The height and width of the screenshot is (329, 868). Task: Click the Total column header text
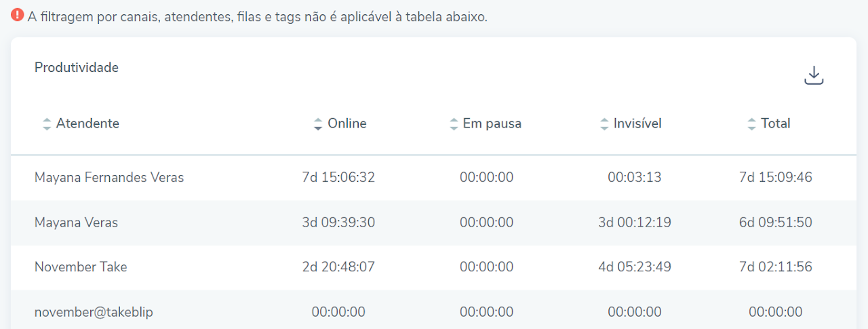776,123
